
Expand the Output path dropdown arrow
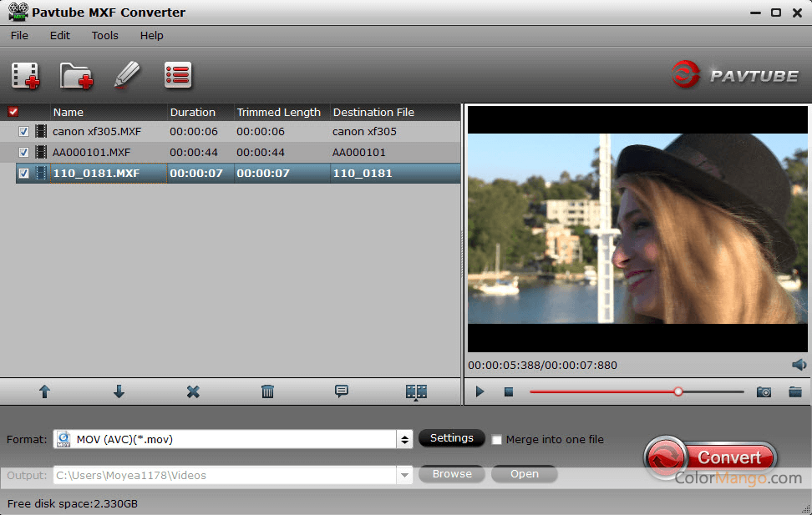click(x=404, y=475)
